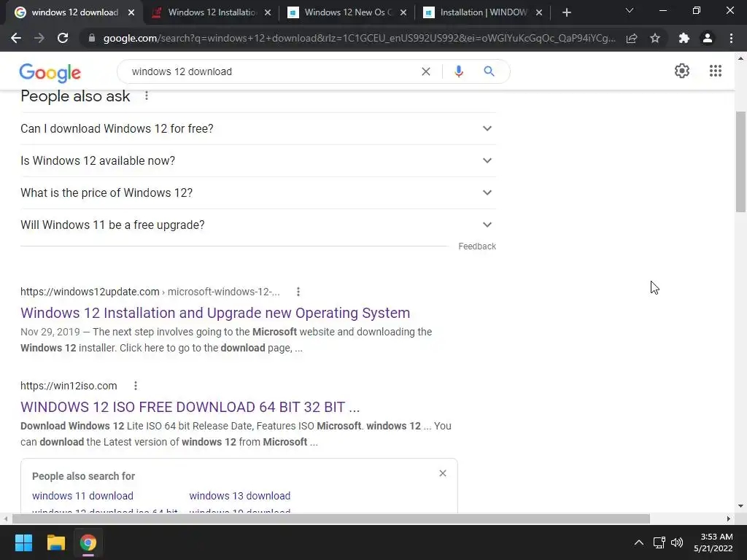
Task: Click the vertical scrollbar thumb
Action: (740, 162)
